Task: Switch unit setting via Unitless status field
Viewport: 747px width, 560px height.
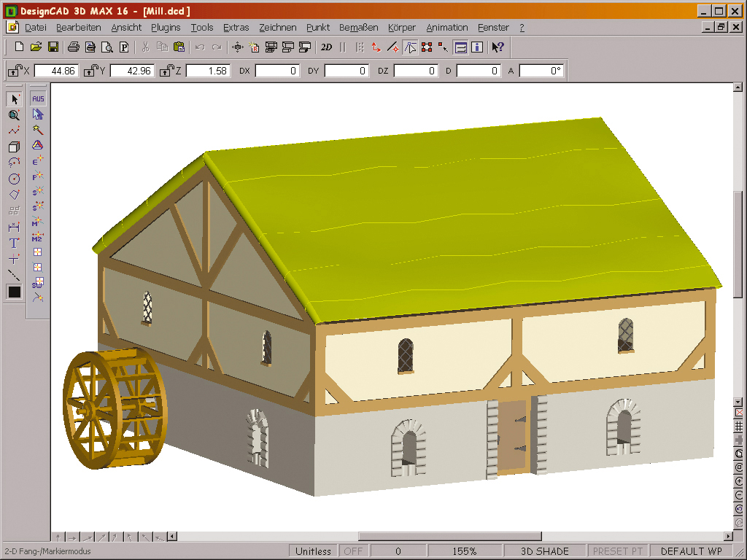Action: click(x=313, y=551)
